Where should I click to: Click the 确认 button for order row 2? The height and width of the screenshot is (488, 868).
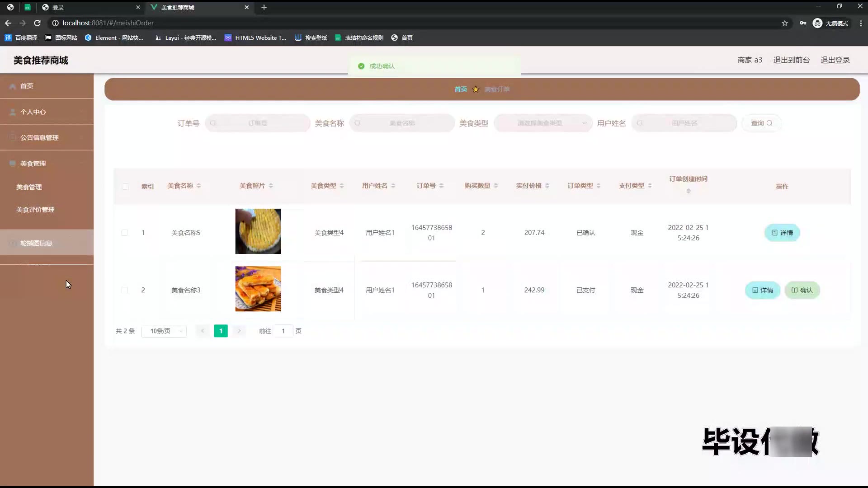click(802, 290)
